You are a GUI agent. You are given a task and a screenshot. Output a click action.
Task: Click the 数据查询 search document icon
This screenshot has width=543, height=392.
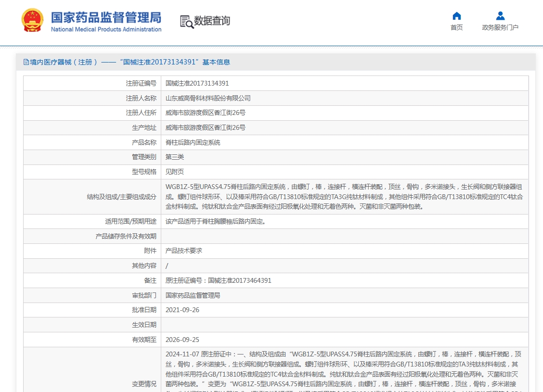pyautogui.click(x=187, y=22)
